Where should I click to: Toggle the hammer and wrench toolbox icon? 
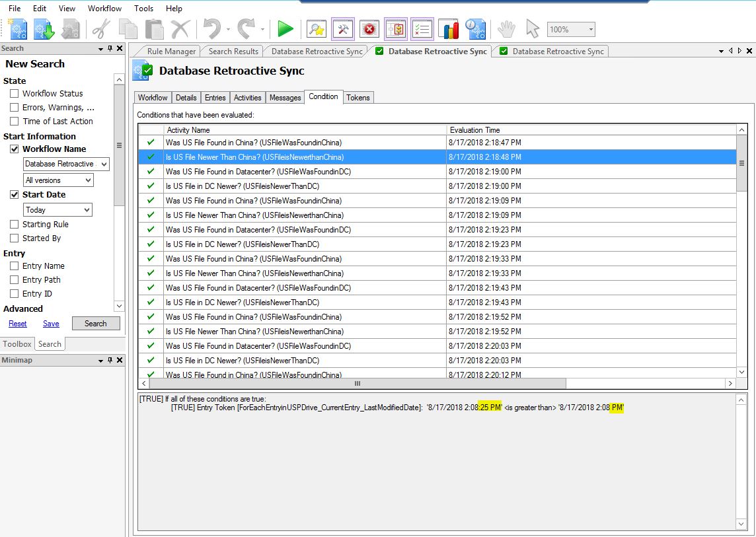[343, 29]
